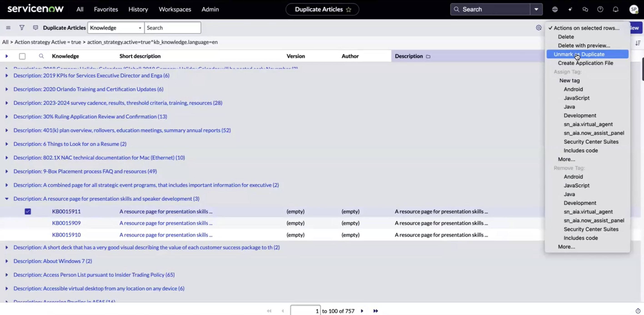Open the globe scope picker icon
644x315 pixels.
click(555, 9)
